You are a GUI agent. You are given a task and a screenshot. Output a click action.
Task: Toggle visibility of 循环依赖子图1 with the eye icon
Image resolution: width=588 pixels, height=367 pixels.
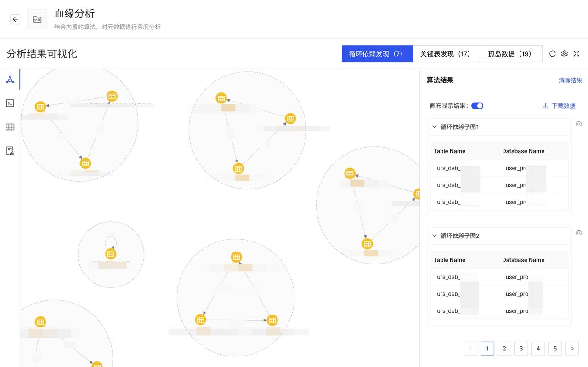pyautogui.click(x=579, y=124)
